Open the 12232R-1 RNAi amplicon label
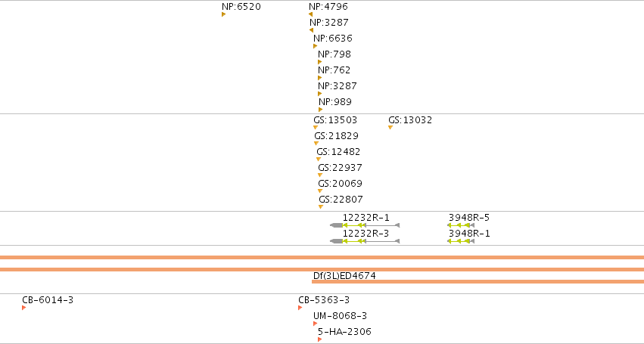644x344 pixels. (366, 218)
